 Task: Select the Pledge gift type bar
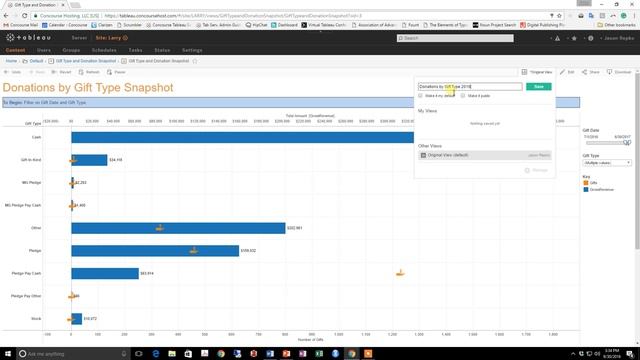(155, 251)
